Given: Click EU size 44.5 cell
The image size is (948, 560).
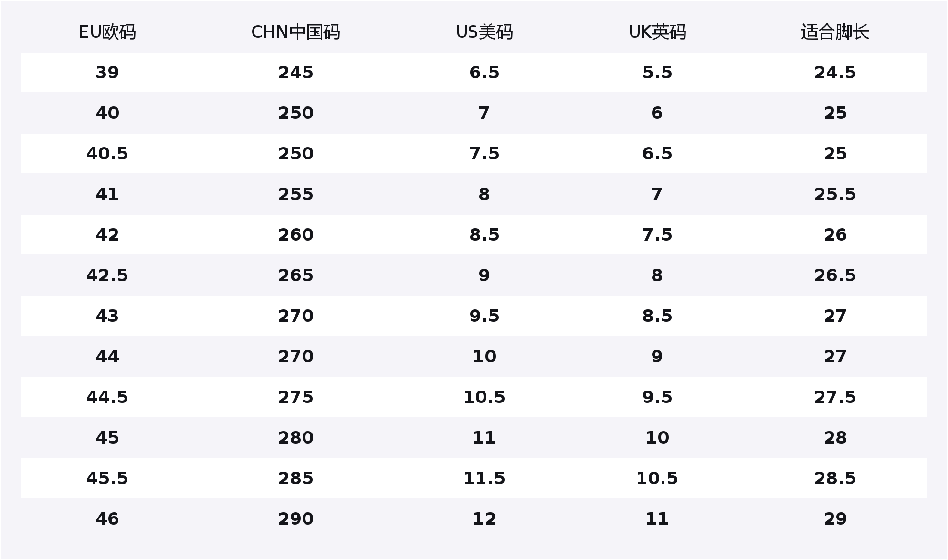Looking at the screenshot, I should pyautogui.click(x=107, y=397).
